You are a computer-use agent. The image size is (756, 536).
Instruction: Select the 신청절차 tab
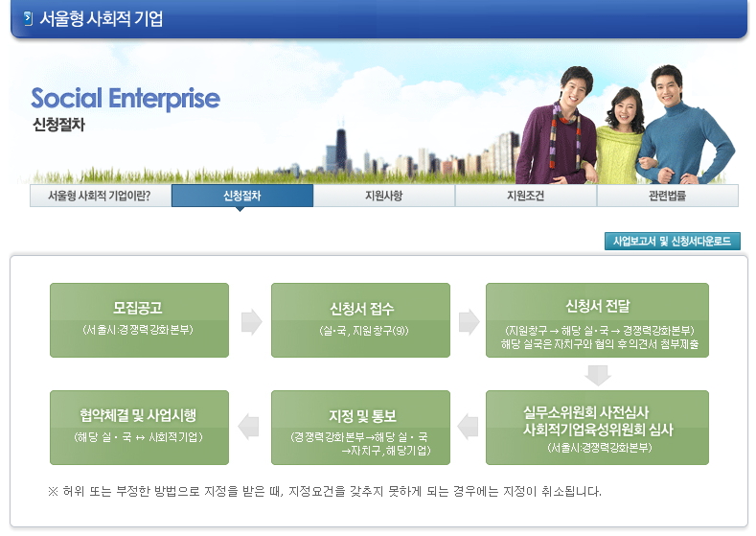pyautogui.click(x=241, y=196)
